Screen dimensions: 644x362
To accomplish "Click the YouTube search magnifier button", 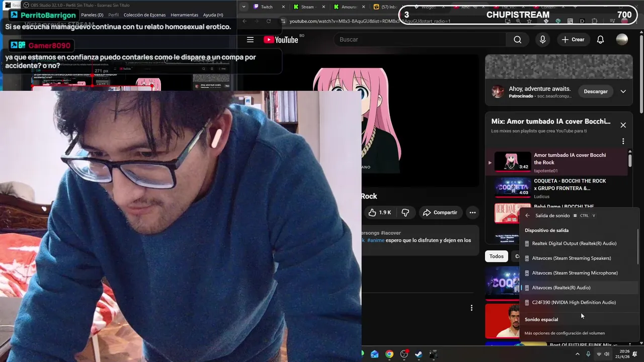I will click(518, 40).
